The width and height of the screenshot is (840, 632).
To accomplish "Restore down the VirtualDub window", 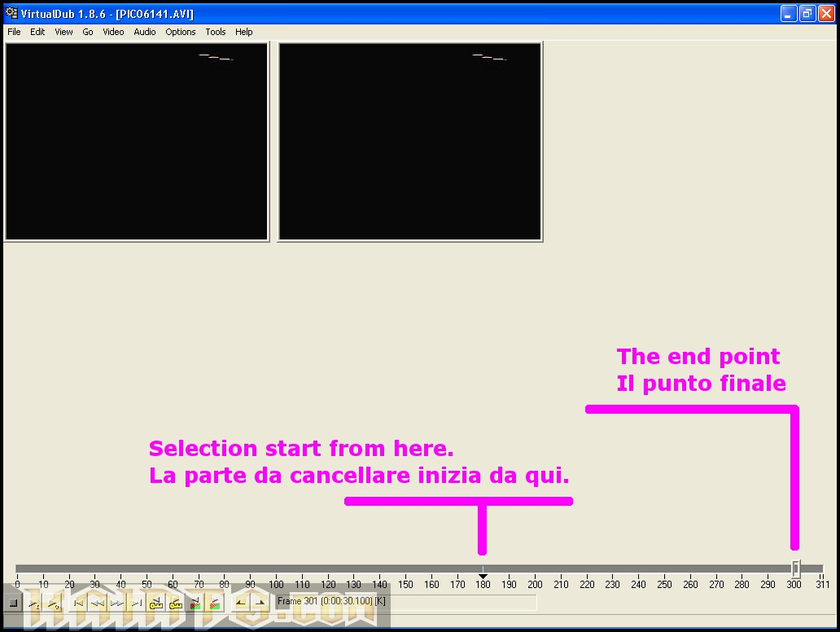I will pos(807,13).
